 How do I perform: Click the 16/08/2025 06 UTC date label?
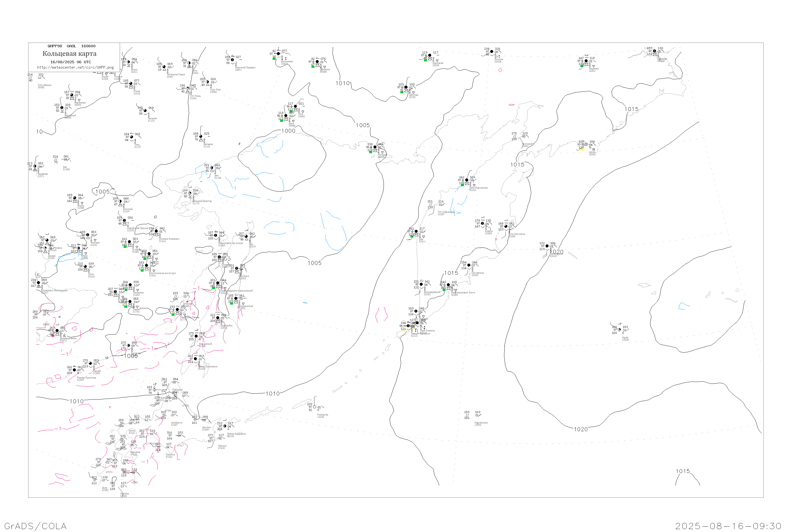[x=70, y=62]
